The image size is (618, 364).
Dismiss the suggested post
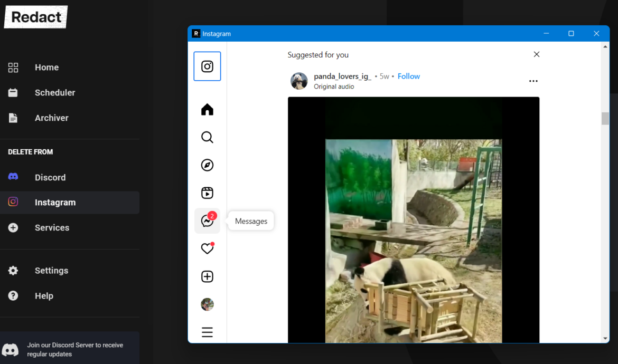[x=536, y=54]
